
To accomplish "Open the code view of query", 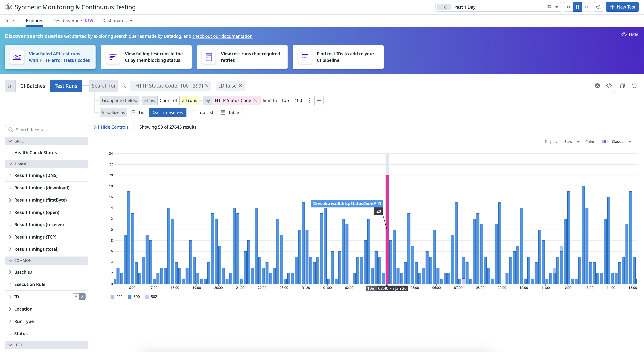I will [609, 86].
